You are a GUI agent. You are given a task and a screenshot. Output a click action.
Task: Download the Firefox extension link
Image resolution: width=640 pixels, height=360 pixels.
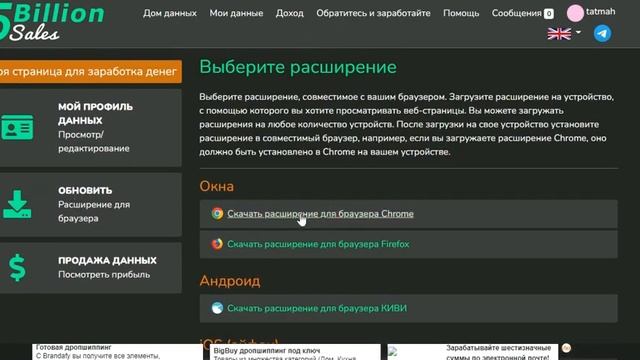point(318,244)
